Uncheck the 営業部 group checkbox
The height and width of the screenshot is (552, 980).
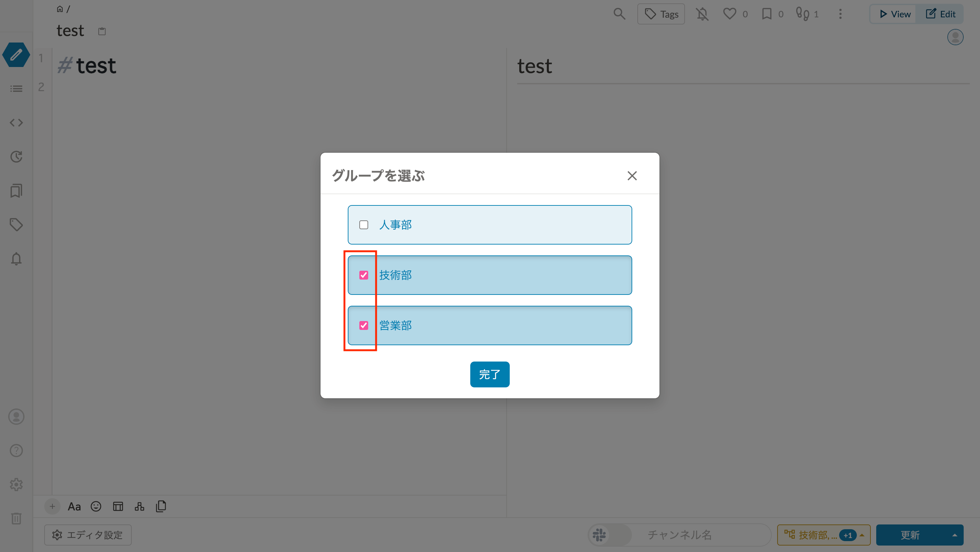coord(364,325)
